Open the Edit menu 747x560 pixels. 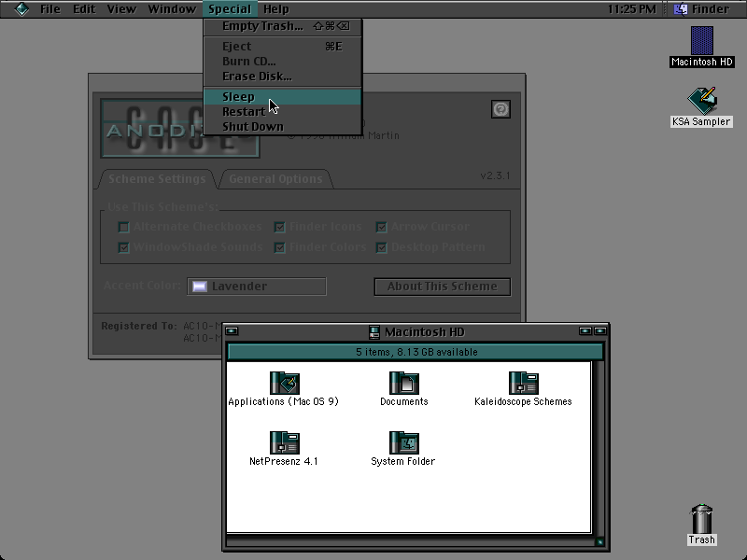coord(84,9)
